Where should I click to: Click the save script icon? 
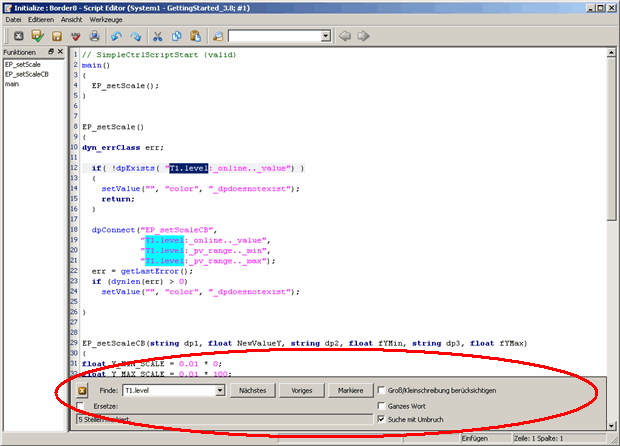(x=55, y=36)
